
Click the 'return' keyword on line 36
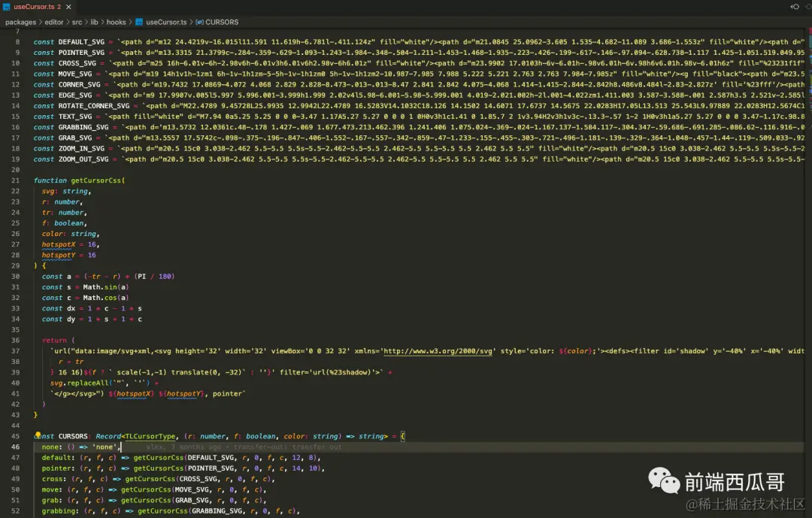[x=54, y=341]
